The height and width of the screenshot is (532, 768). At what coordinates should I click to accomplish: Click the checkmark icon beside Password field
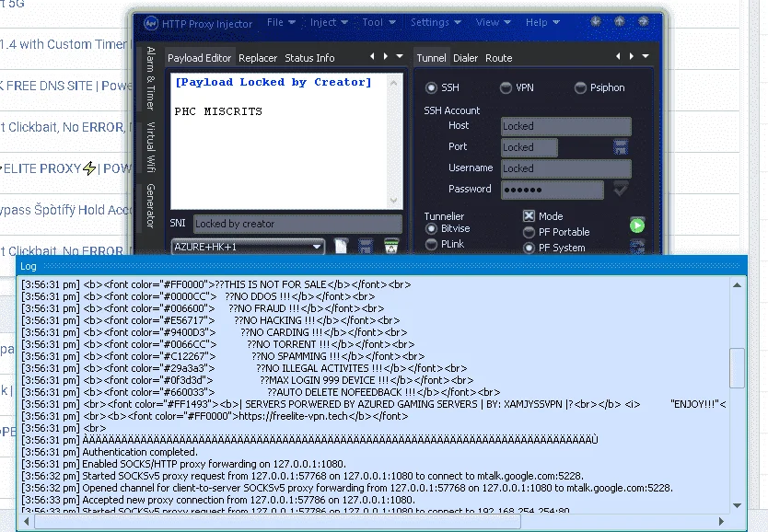[x=621, y=189]
